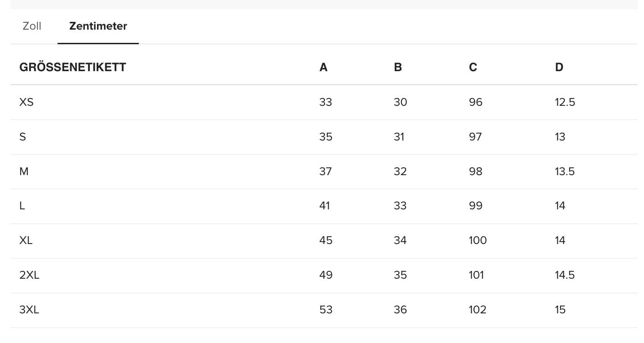Click column header D

(559, 67)
